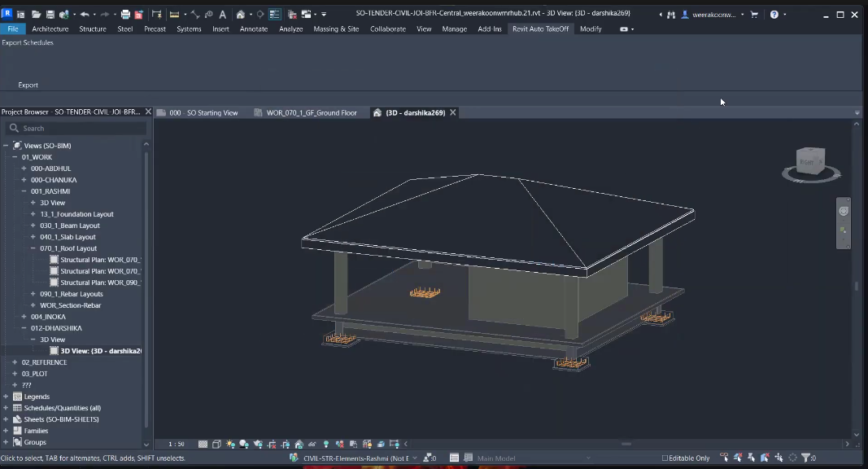The height and width of the screenshot is (469, 868).
Task: Click the Switch Windows icon
Action: pos(306,15)
